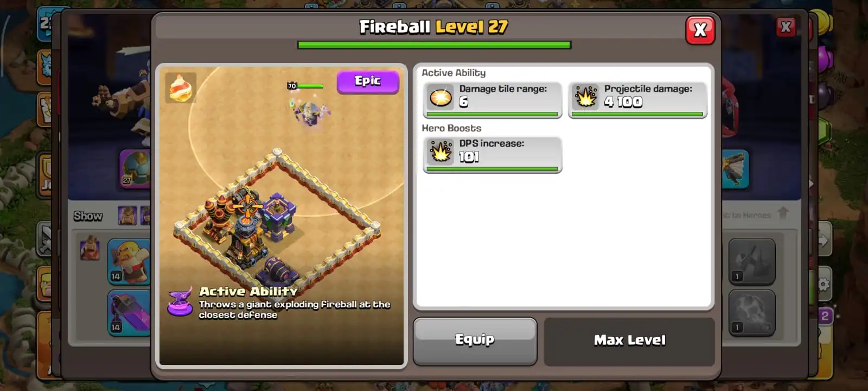Click the Fireball level progress bar
Image resolution: width=868 pixels, height=391 pixels.
(434, 45)
